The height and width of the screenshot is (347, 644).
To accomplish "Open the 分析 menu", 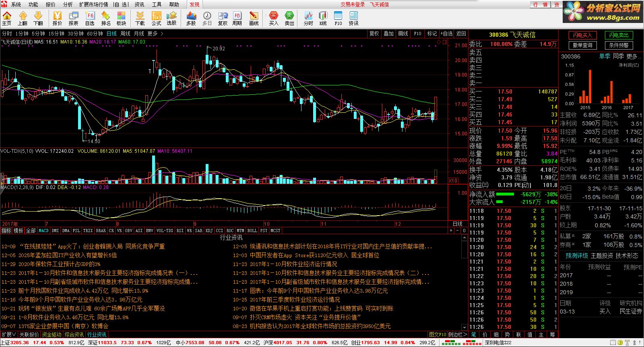I will pos(68,4).
